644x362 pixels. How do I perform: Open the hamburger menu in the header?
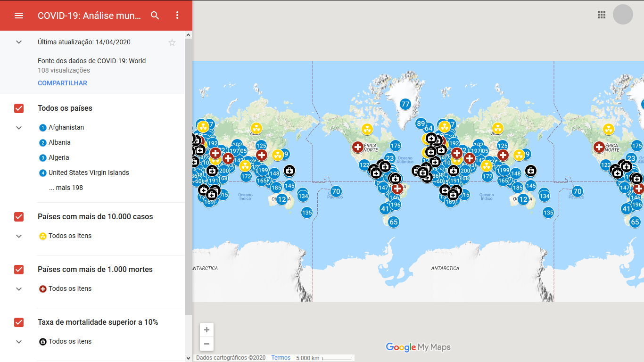tap(19, 16)
